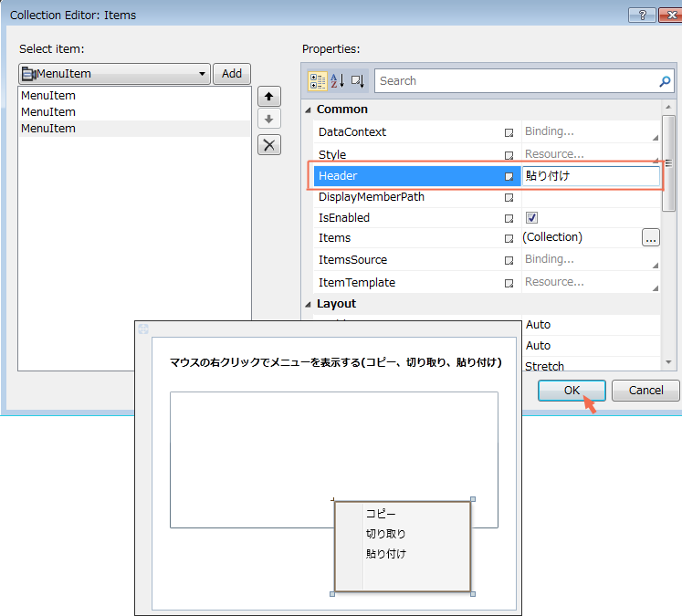Click property marker next to IsEnabled

coord(509,218)
